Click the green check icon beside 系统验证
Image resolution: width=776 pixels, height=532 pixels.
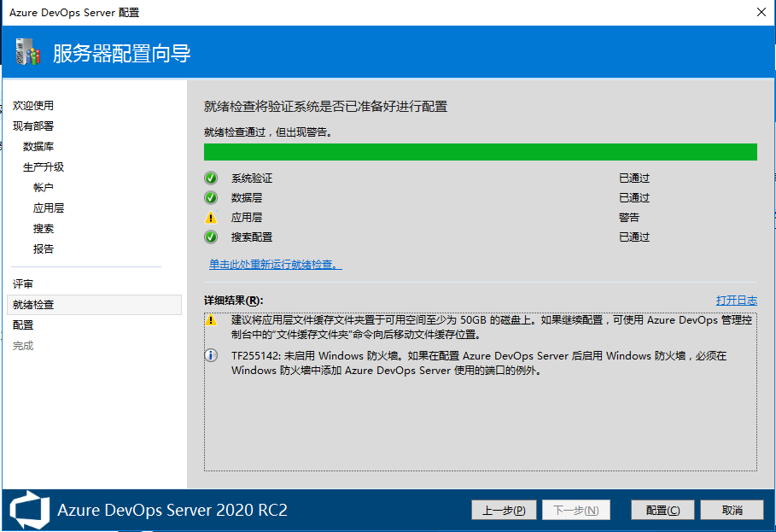pyautogui.click(x=211, y=178)
